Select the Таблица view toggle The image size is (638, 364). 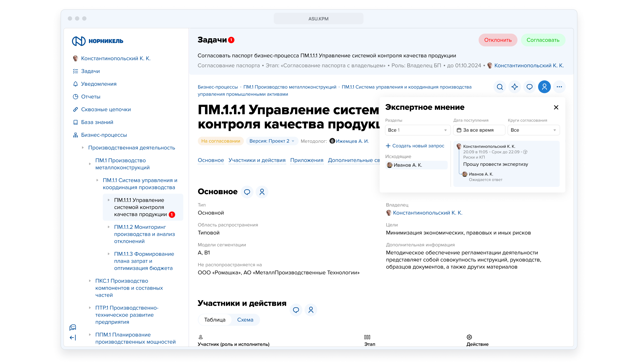click(215, 320)
